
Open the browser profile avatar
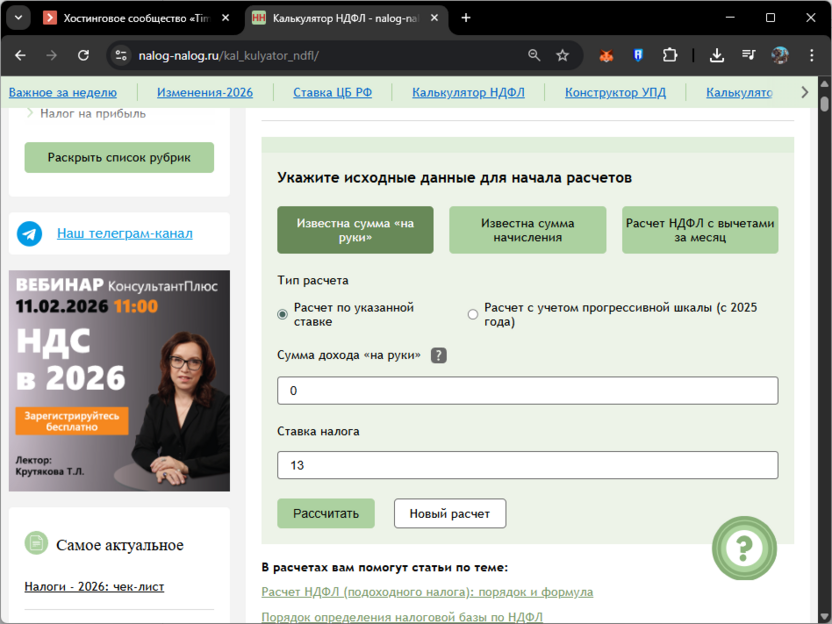point(779,55)
